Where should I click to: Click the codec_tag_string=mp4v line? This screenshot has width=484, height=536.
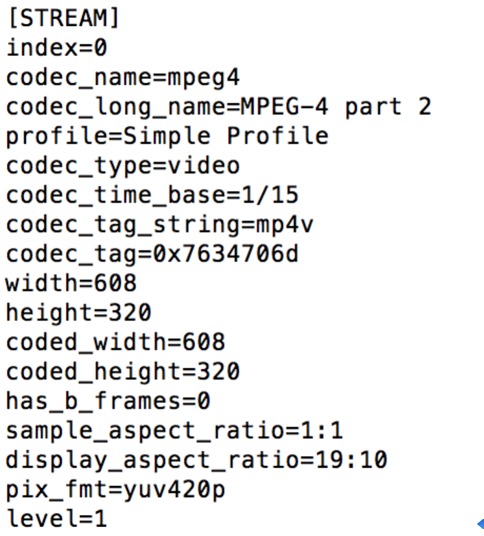click(160, 226)
